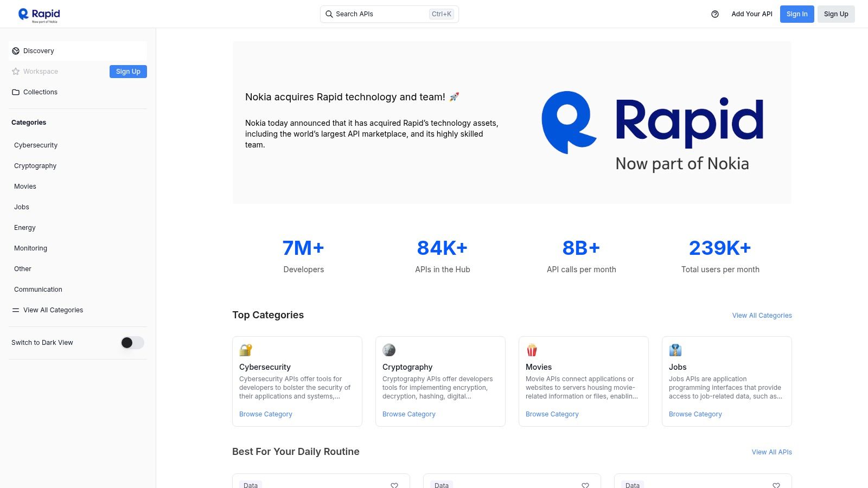Open the Add Your API page
868x488 pixels.
coord(751,14)
